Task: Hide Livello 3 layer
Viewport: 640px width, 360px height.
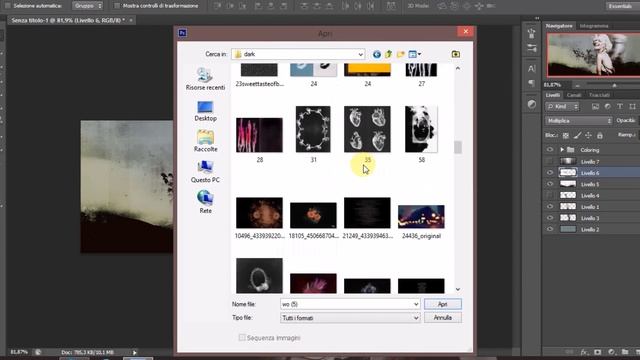Action: click(550, 218)
